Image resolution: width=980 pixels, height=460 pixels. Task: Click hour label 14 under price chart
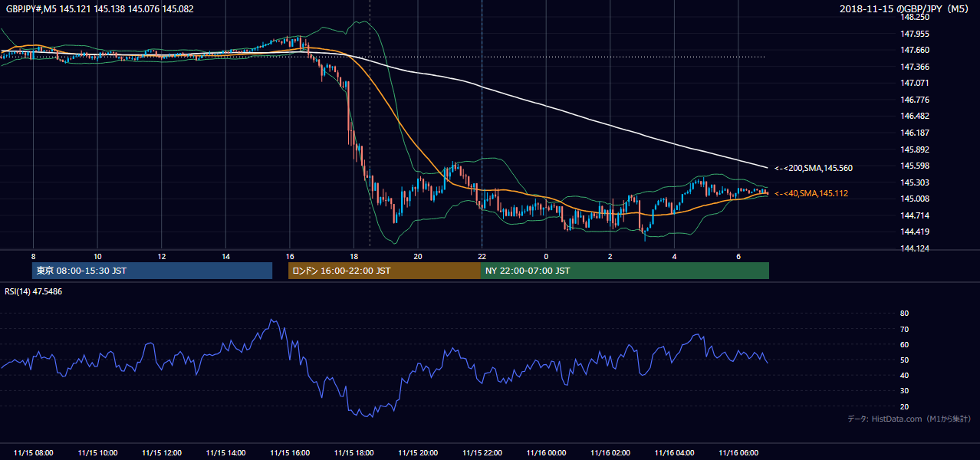(225, 256)
